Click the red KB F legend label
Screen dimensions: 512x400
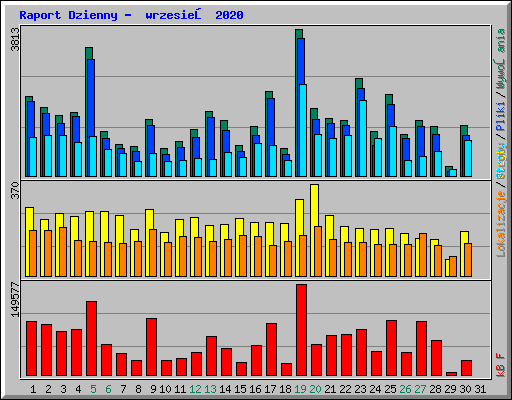point(501,365)
